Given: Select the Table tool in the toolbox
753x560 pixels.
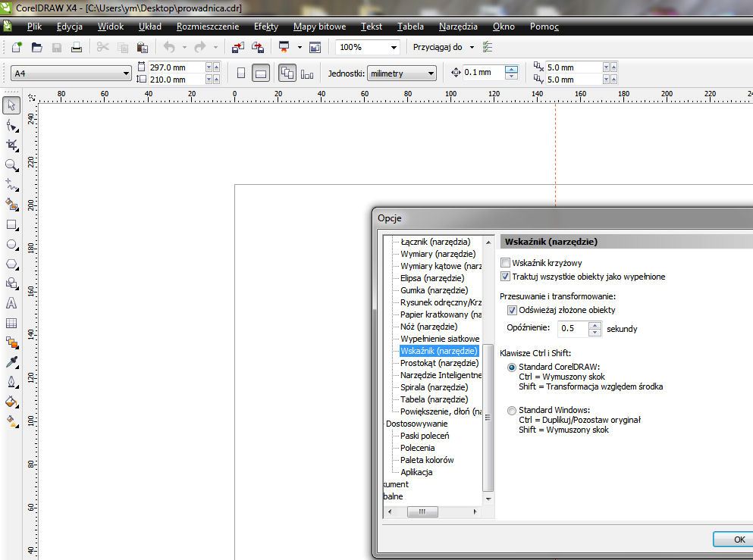Looking at the screenshot, I should point(11,324).
